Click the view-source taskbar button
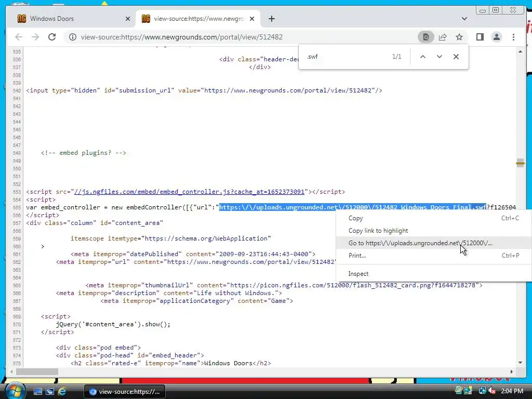Screen dimensions: 532x399 (125, 392)
